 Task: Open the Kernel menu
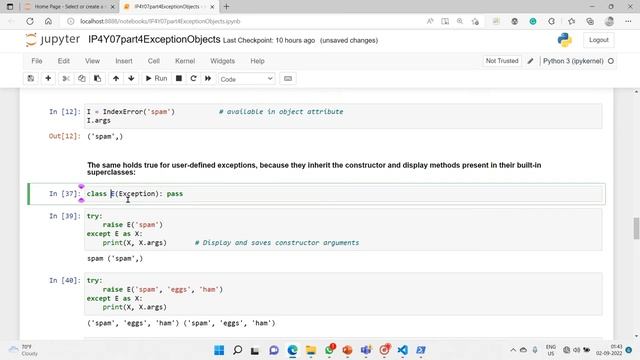[185, 61]
